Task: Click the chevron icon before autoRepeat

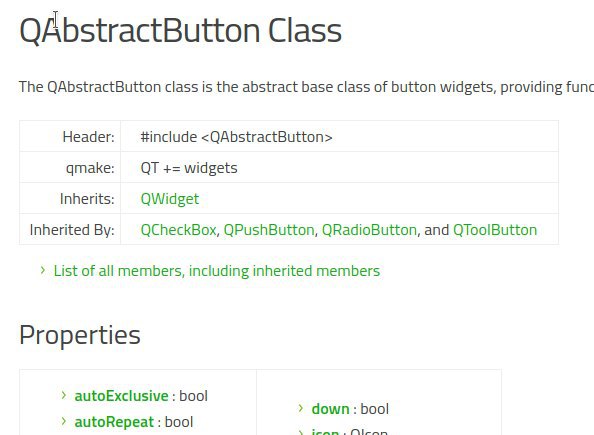Action: (x=64, y=421)
